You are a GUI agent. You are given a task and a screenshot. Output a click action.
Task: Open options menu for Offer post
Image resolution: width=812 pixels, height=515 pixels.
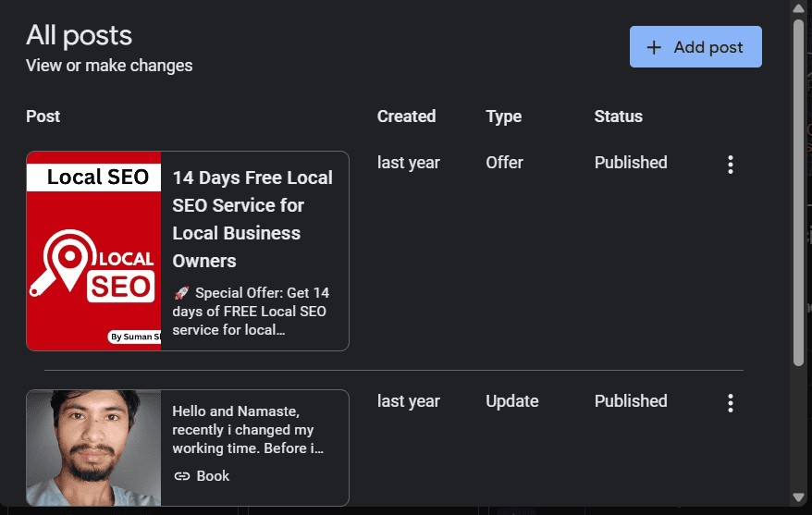(731, 165)
